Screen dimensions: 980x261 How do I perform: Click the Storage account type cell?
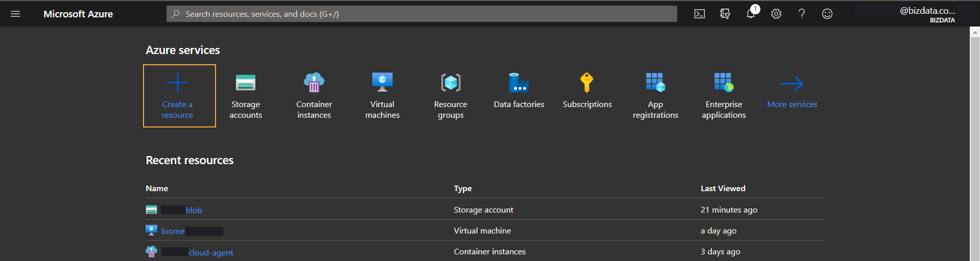click(484, 210)
